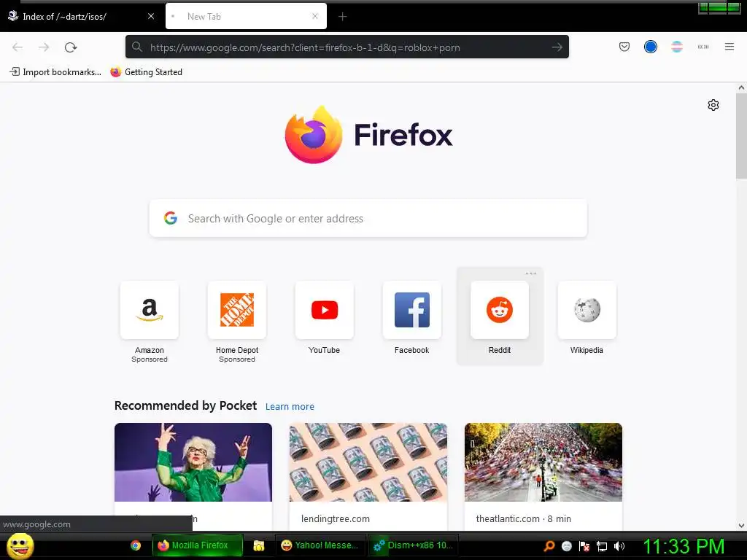Open the Firefox hamburger menu
Screen dimensions: 747x560
[x=729, y=47]
